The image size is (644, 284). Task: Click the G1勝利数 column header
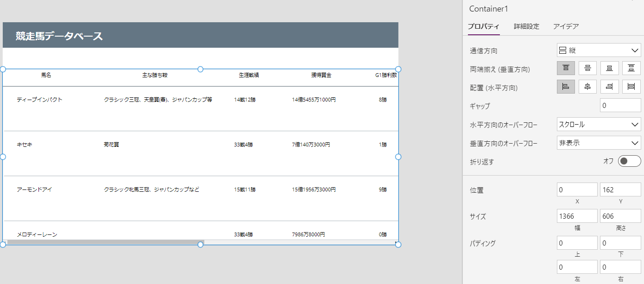(386, 75)
